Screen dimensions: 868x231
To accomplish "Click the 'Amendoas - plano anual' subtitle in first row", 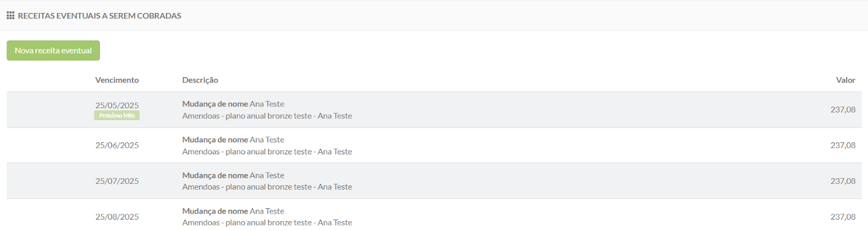I will (267, 116).
